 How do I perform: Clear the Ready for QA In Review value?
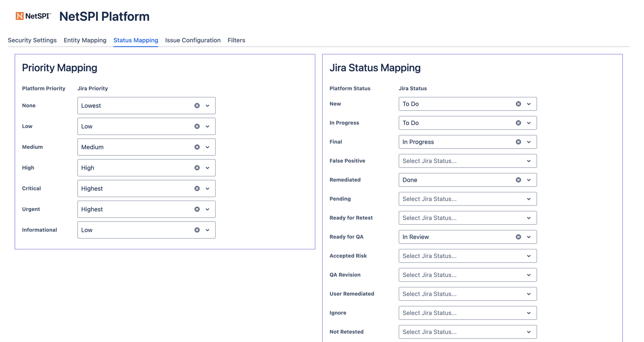[x=518, y=237]
